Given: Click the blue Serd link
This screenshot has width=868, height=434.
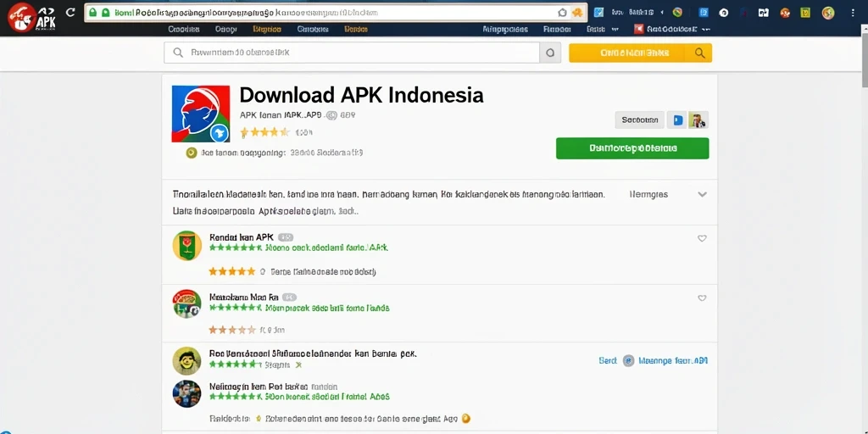Looking at the screenshot, I should point(607,361).
